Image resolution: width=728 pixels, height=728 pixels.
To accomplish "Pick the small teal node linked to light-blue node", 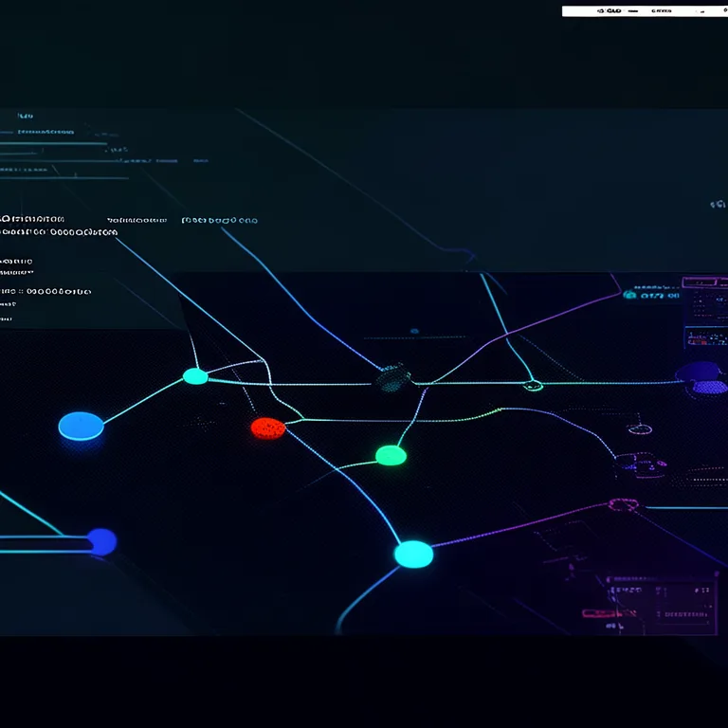I will tap(195, 376).
